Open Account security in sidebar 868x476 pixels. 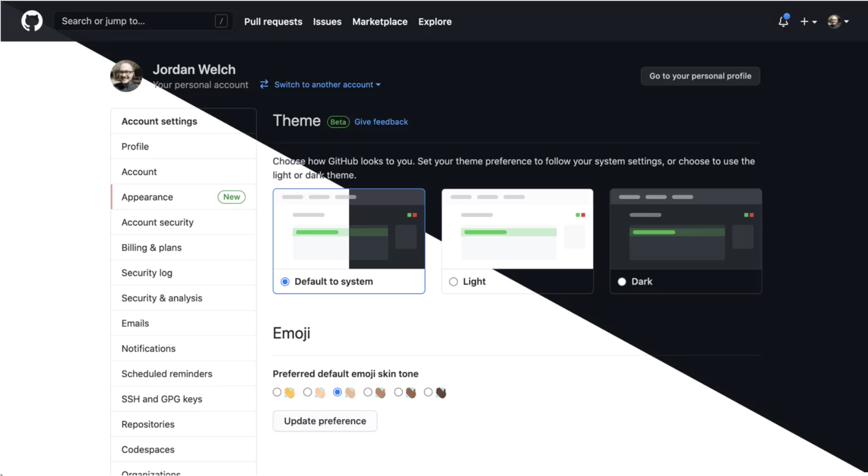point(183,222)
